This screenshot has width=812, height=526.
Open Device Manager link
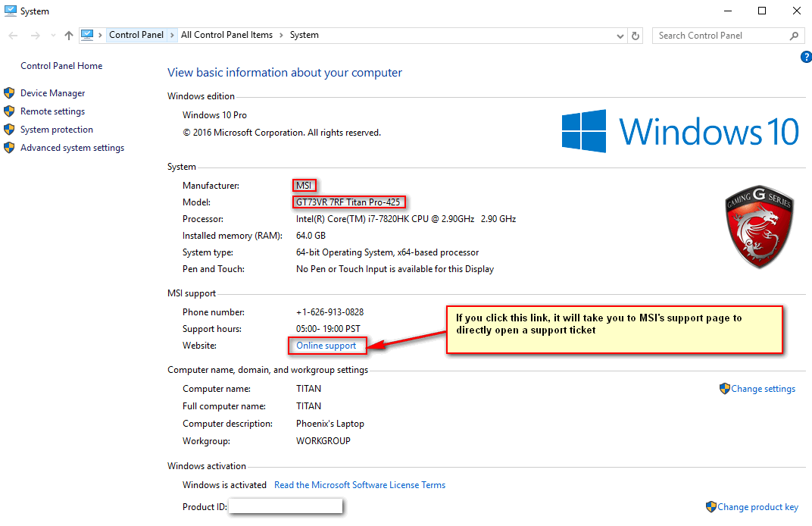pos(53,93)
